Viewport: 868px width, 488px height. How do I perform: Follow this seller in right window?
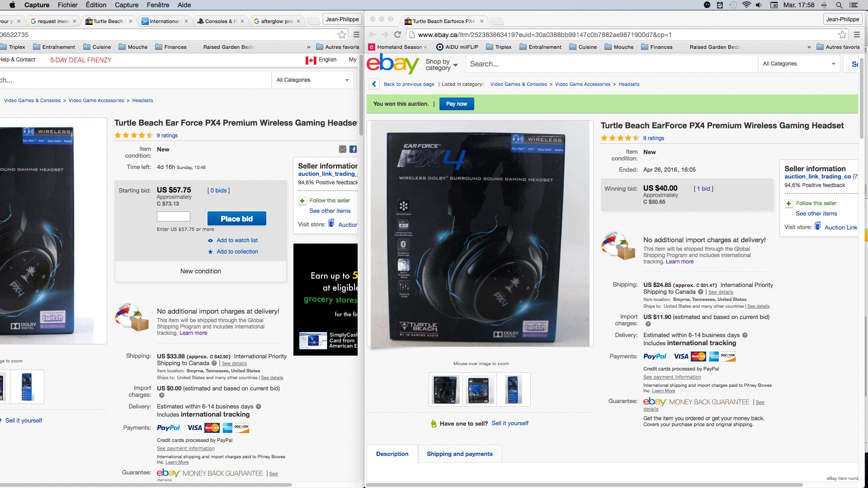(816, 203)
